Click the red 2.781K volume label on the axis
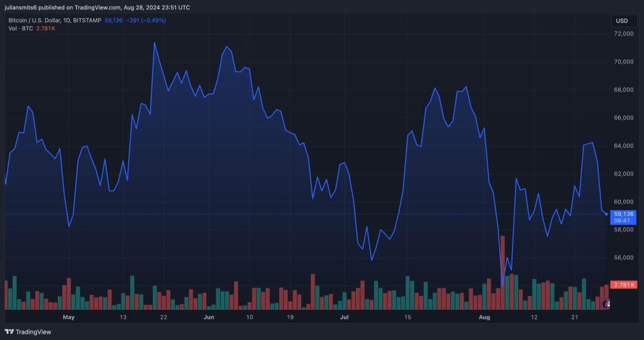 (624, 285)
